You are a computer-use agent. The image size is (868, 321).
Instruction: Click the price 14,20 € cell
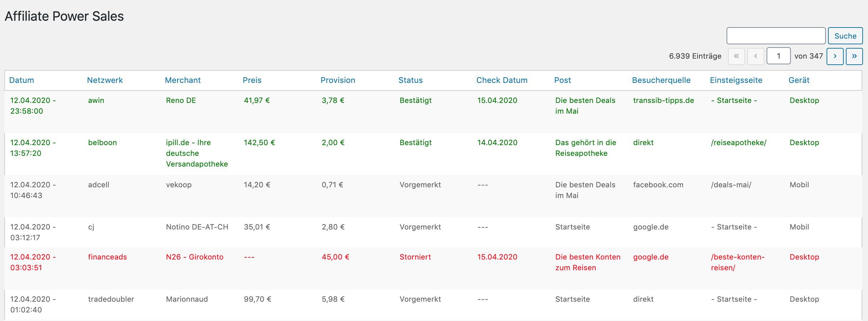pos(257,185)
